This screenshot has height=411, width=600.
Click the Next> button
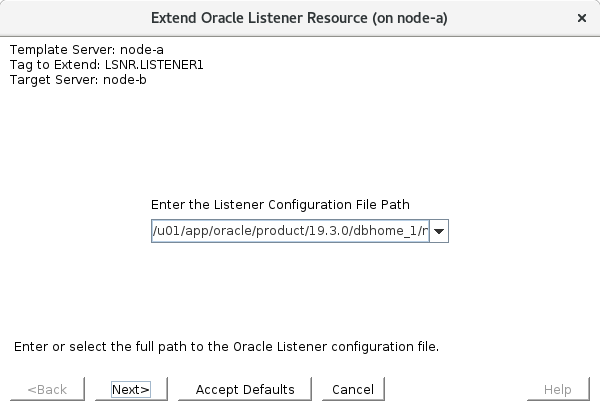pos(130,389)
